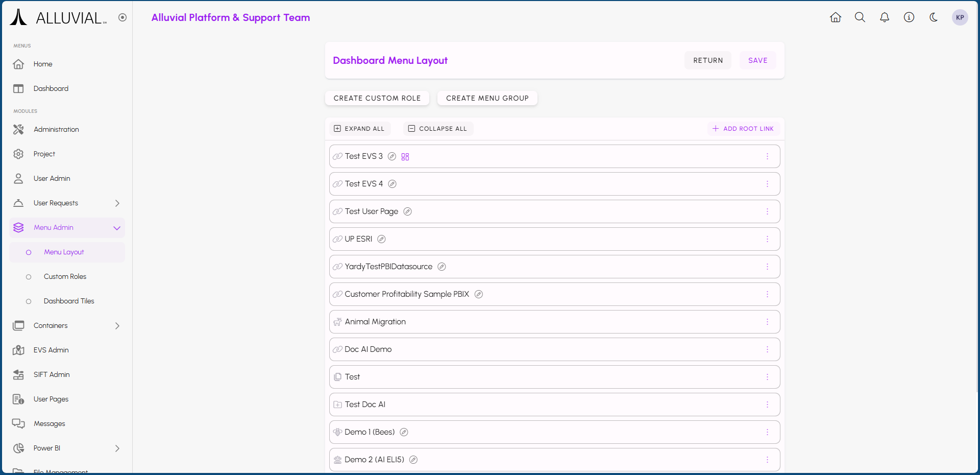The height and width of the screenshot is (475, 980).
Task: Toggle dark mode with moon icon
Action: (x=934, y=17)
